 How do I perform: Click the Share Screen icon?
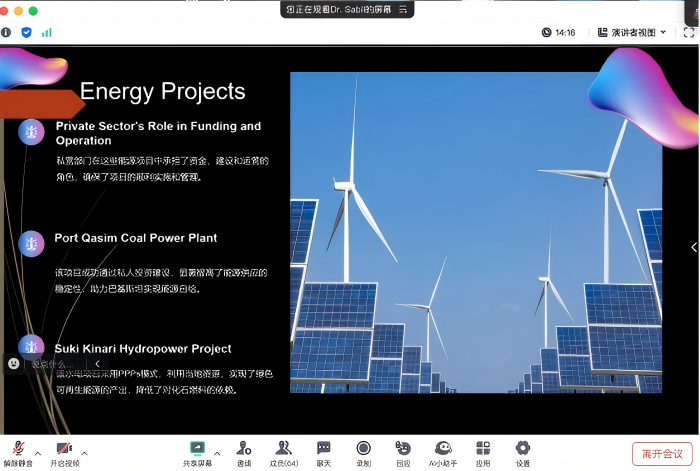point(197,450)
